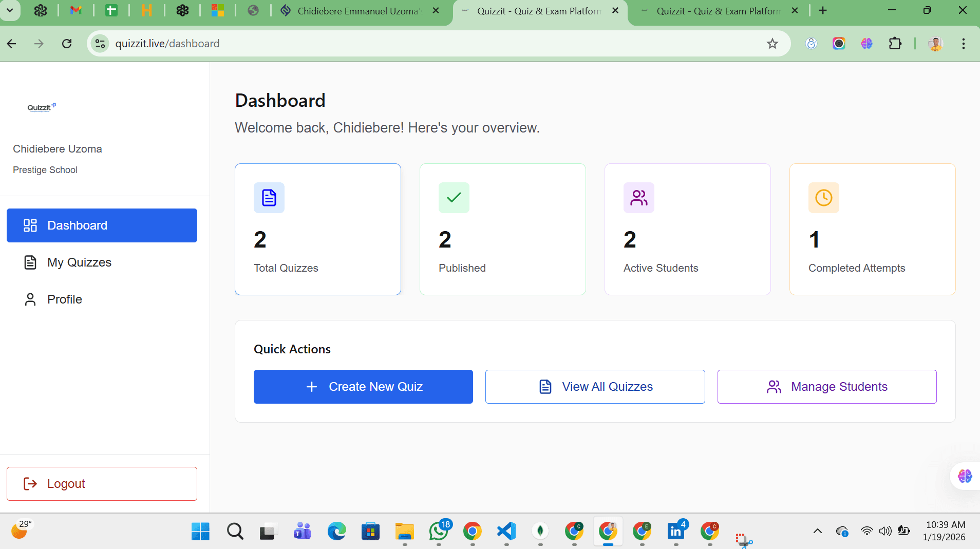Click the floating brain assistant icon
The width and height of the screenshot is (980, 549).
click(x=964, y=476)
